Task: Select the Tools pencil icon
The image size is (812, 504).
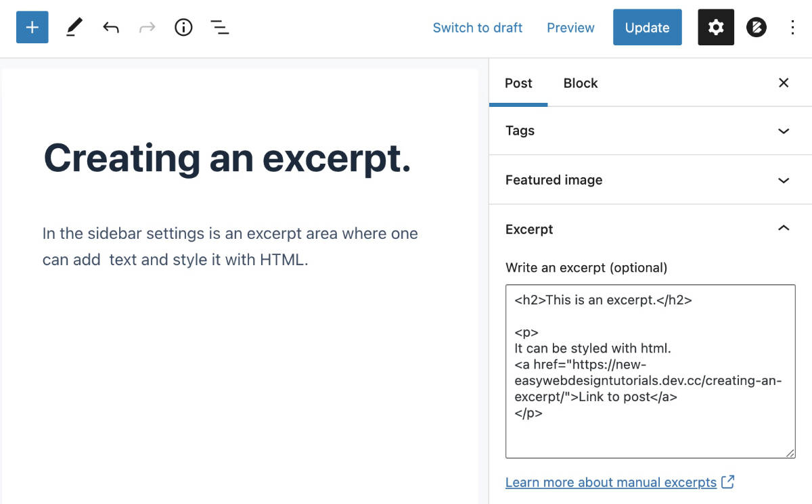Action: pyautogui.click(x=74, y=28)
